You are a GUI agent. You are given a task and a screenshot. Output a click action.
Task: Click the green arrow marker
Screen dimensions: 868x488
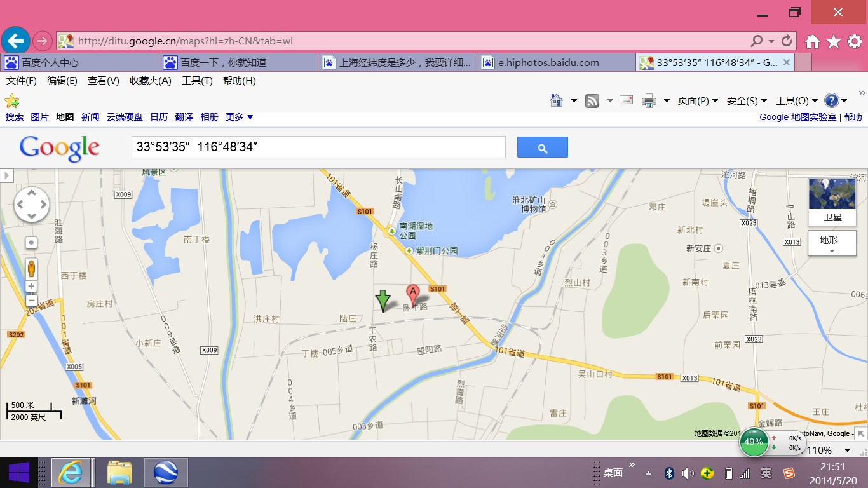383,301
